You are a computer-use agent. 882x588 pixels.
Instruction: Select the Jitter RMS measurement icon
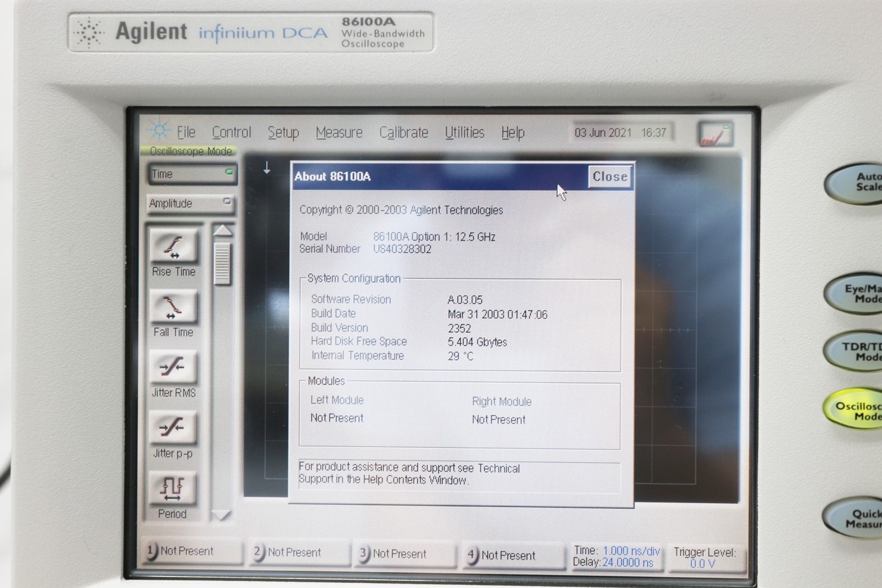click(x=172, y=368)
